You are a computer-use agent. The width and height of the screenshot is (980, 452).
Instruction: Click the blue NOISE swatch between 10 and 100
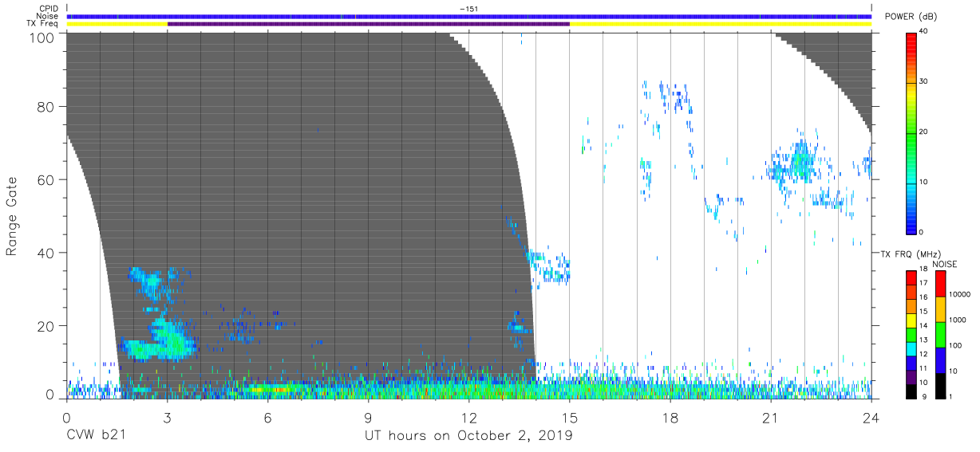(940, 360)
